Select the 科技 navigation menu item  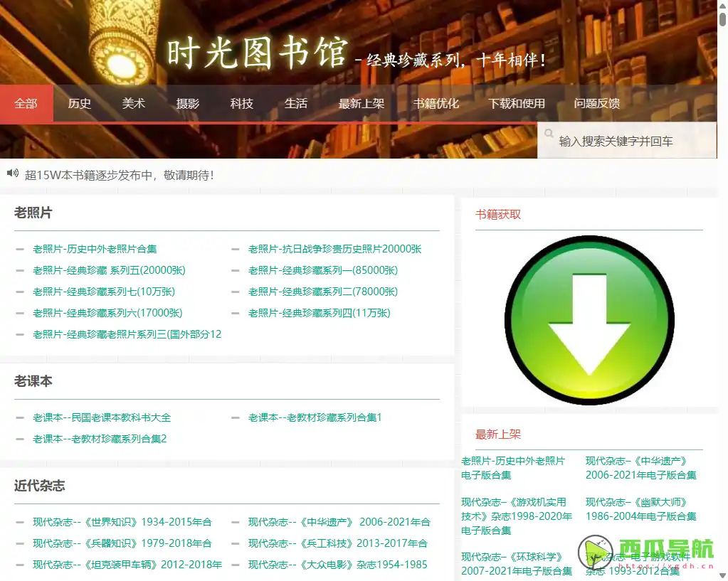tap(242, 103)
